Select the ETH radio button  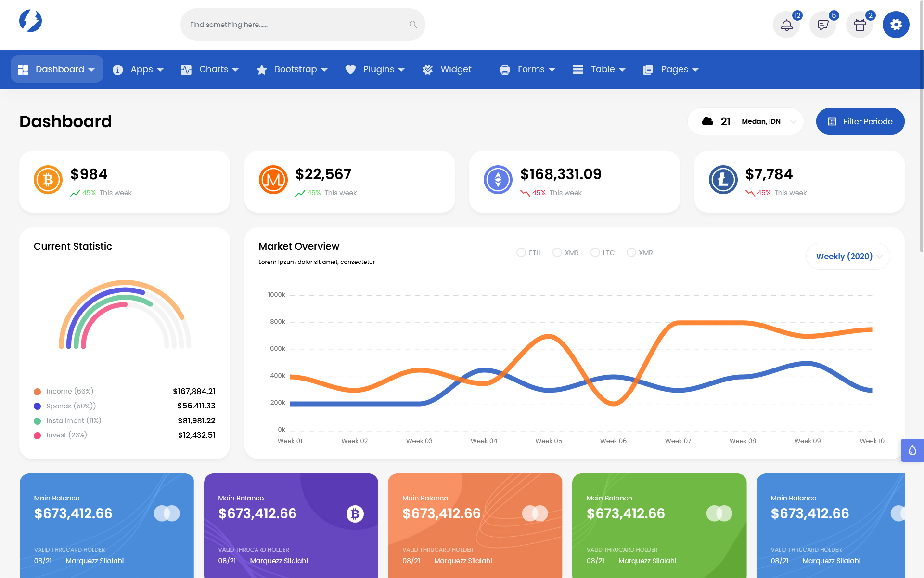tap(521, 252)
